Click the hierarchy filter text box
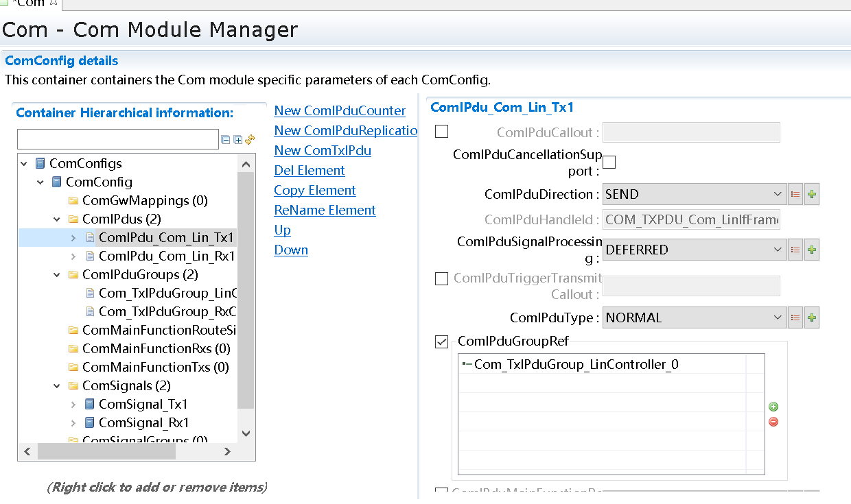The height and width of the screenshot is (504, 851). pos(117,140)
